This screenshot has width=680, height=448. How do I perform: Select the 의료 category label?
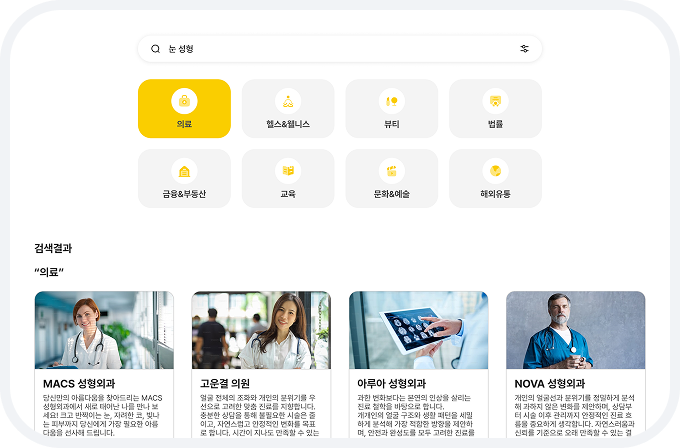tap(184, 124)
